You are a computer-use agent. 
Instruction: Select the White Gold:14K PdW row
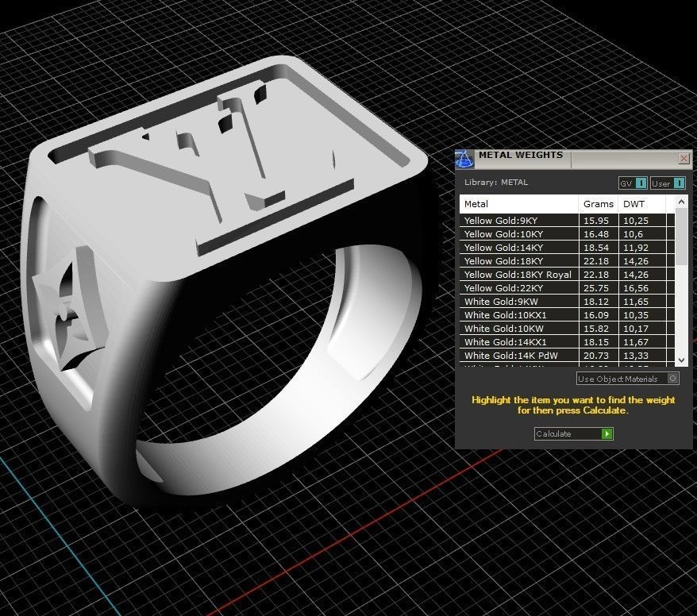pyautogui.click(x=567, y=356)
